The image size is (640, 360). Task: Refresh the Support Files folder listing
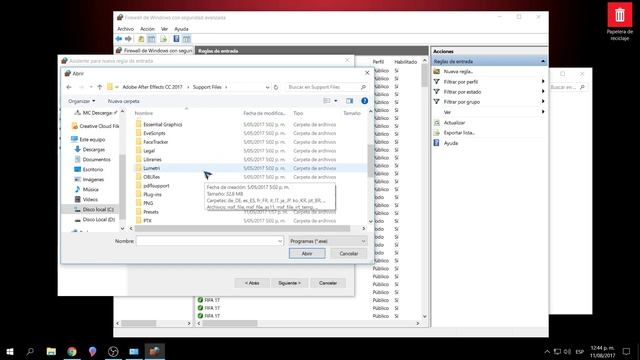tap(276, 87)
